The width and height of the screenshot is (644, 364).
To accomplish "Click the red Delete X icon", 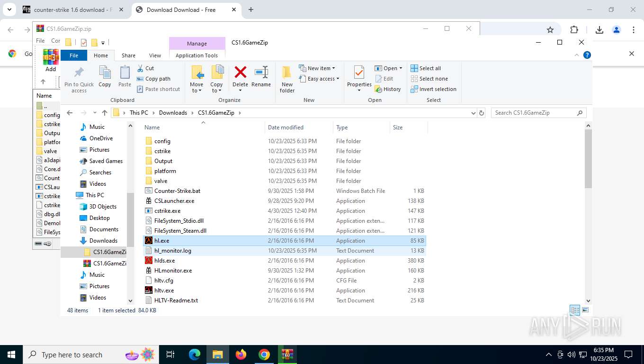I will click(x=241, y=72).
